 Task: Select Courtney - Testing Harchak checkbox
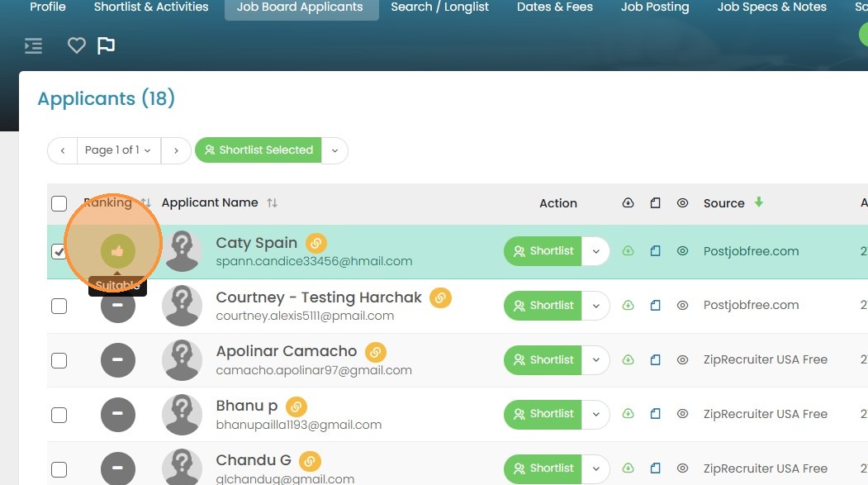tap(59, 307)
